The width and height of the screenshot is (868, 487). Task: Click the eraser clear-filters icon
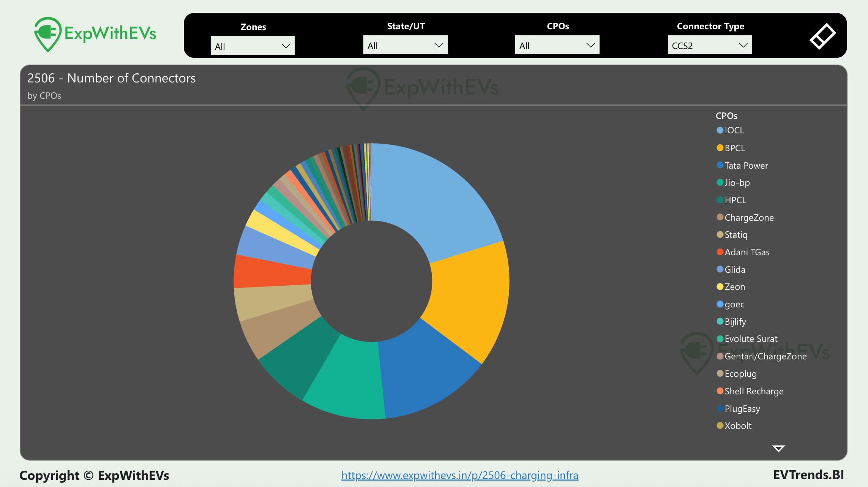pos(822,36)
